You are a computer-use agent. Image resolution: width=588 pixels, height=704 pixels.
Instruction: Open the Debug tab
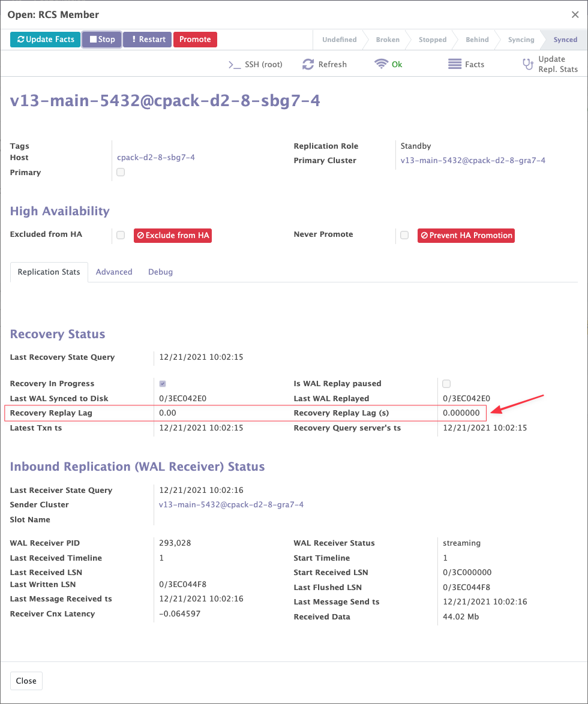point(160,272)
